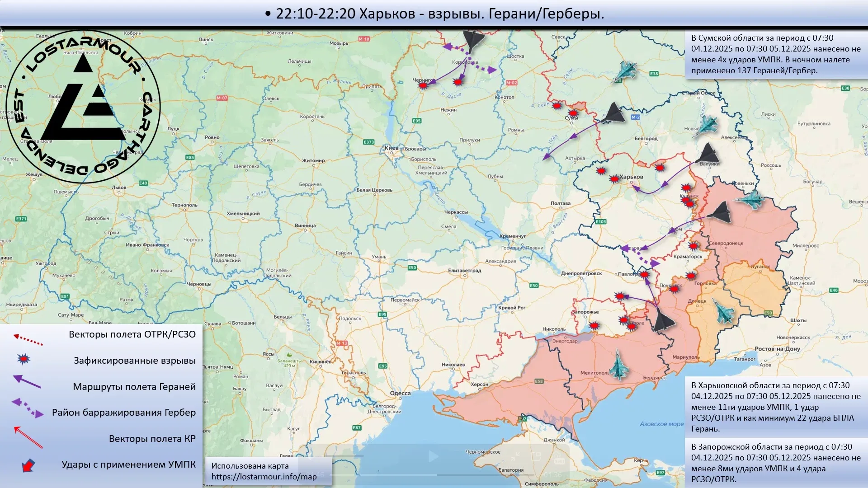This screenshot has height=488, width=868.
Task: Click the Запорожская область summary panel
Action: coord(776,463)
